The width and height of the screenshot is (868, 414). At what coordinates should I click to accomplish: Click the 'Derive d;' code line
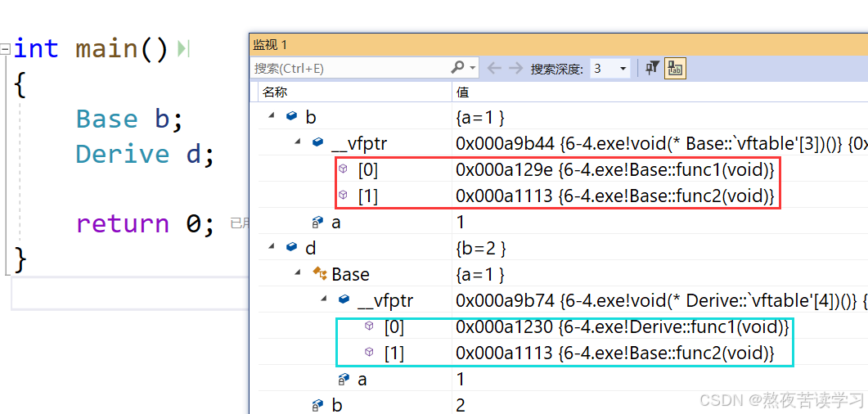pos(145,154)
